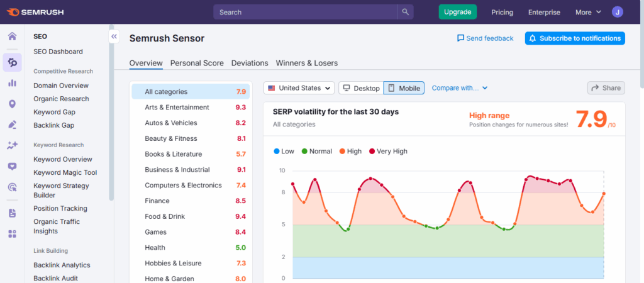This screenshot has height=283, width=644.
Task: Open Backlink Analytics link
Action: (x=62, y=265)
